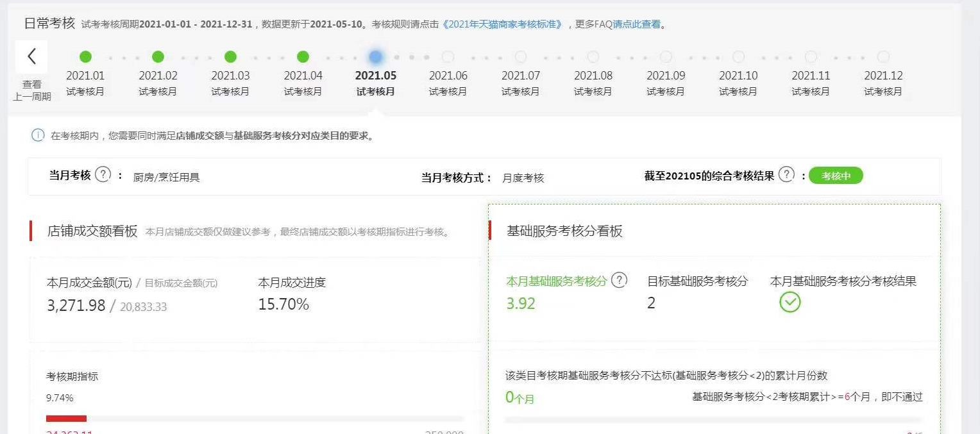The height and width of the screenshot is (434, 980).
Task: Open the 《2021年天猫商家考核标准》 link
Action: (x=503, y=24)
